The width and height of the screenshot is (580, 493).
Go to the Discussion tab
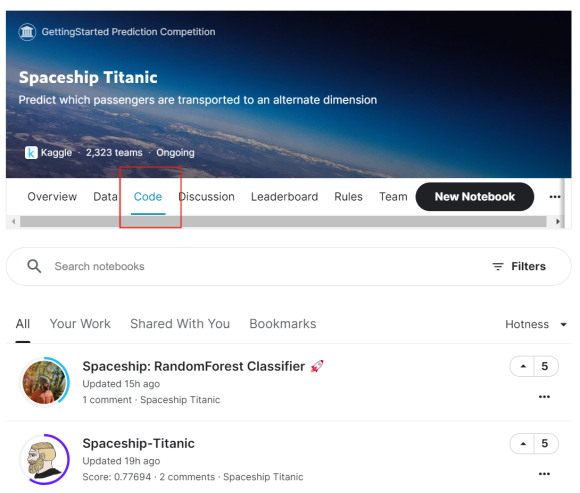[x=207, y=197]
